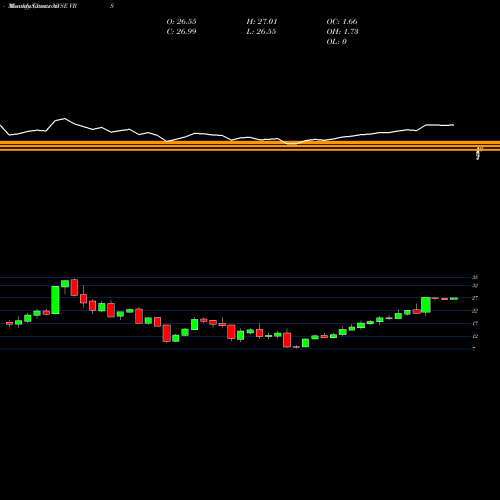Click the open price value O: 26.55
The height and width of the screenshot is (500, 500).
click(181, 22)
